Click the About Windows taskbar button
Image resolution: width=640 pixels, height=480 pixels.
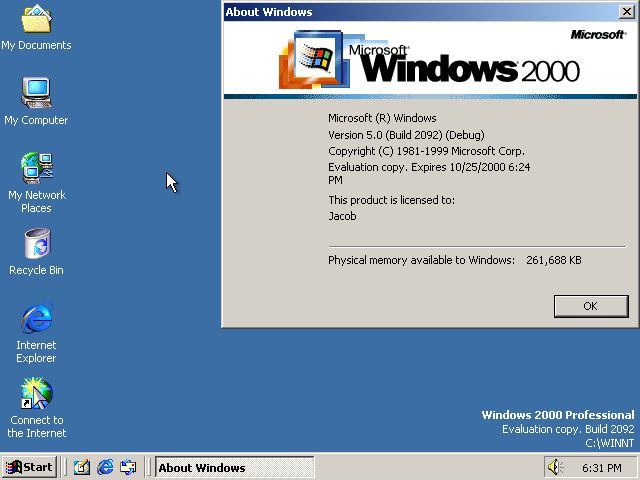[235, 467]
